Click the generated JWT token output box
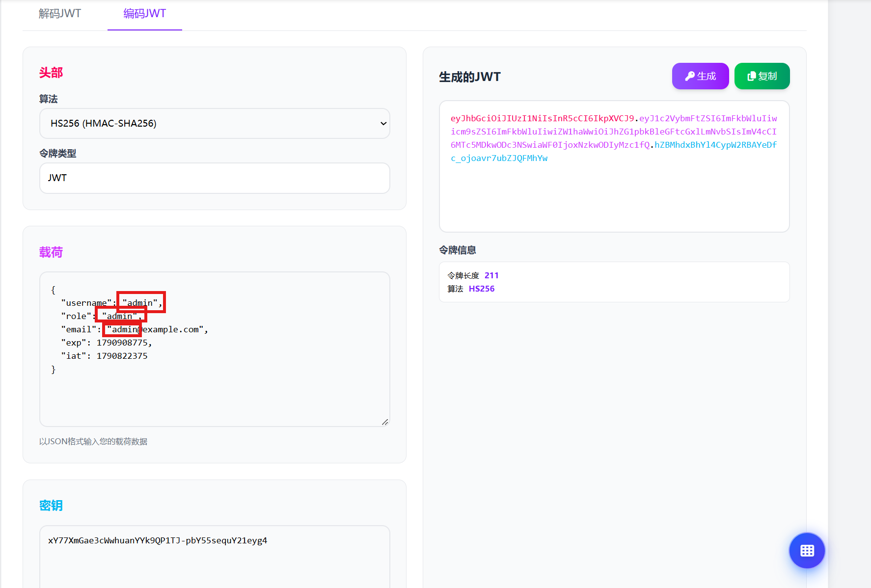The width and height of the screenshot is (871, 588). (x=614, y=166)
